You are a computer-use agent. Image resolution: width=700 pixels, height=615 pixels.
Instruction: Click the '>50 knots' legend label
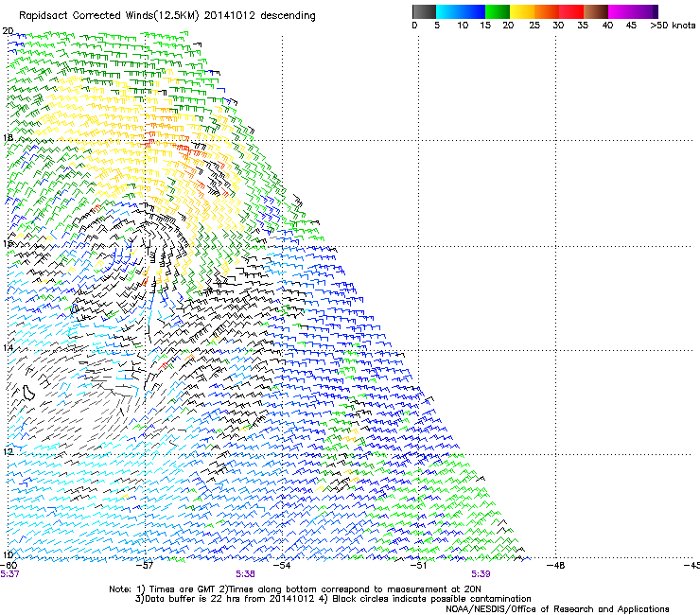coord(673,26)
